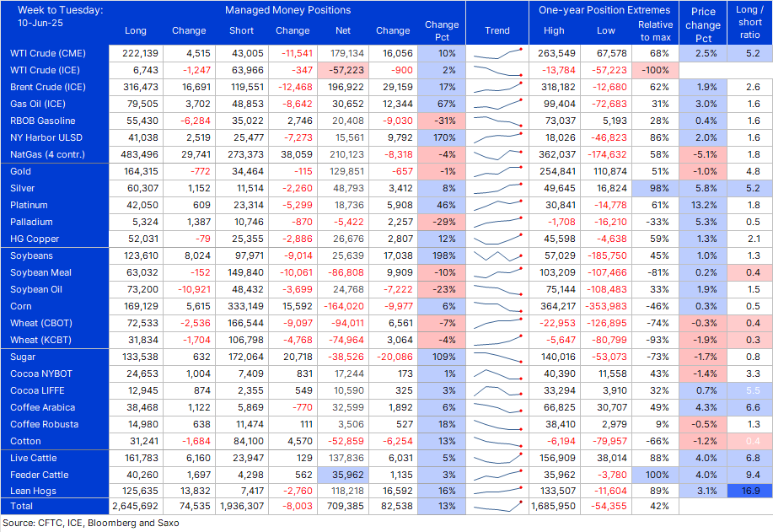
Task: Click the Coffee Arabica row label
Action: [x=44, y=407]
